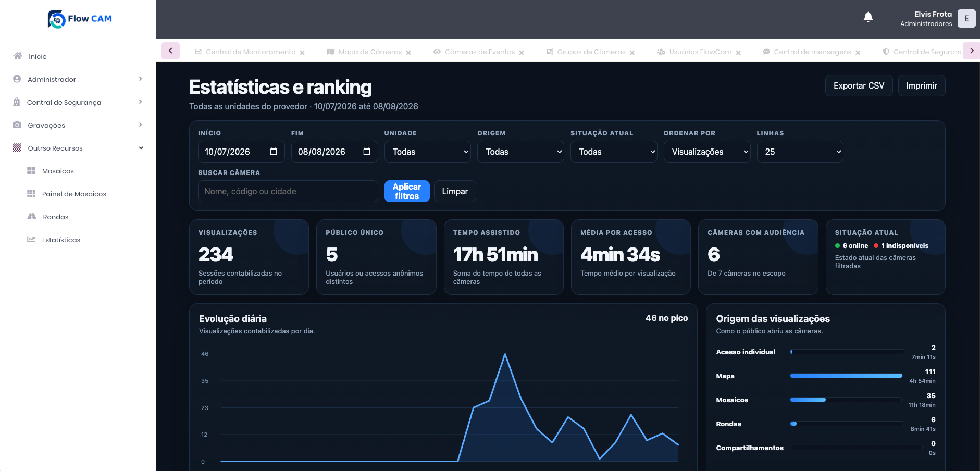Click the Média por Acesso stat card

(631, 257)
